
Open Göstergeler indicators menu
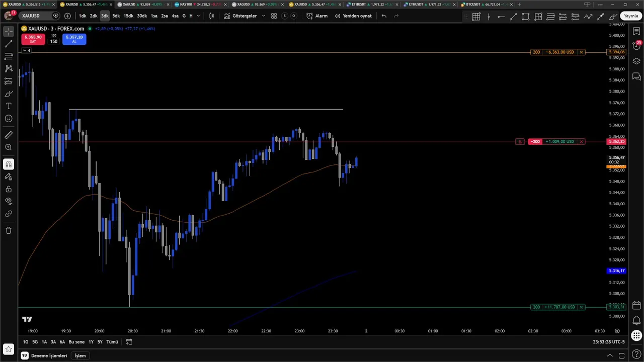point(240,16)
